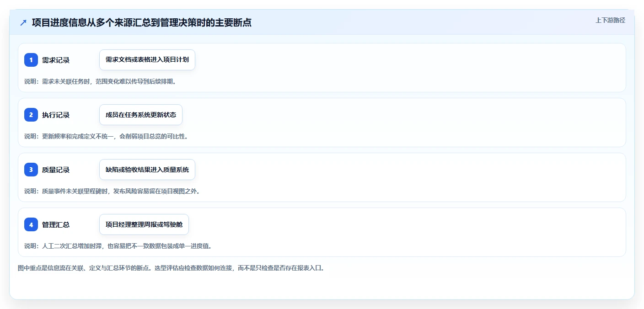Select the 执行记录 step label
Viewport: 644px width, 309px height.
(56, 115)
